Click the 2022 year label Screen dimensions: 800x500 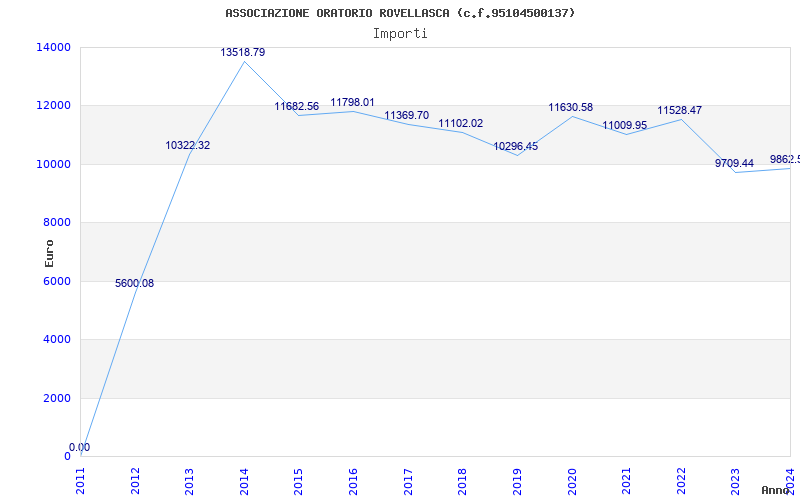pyautogui.click(x=681, y=481)
